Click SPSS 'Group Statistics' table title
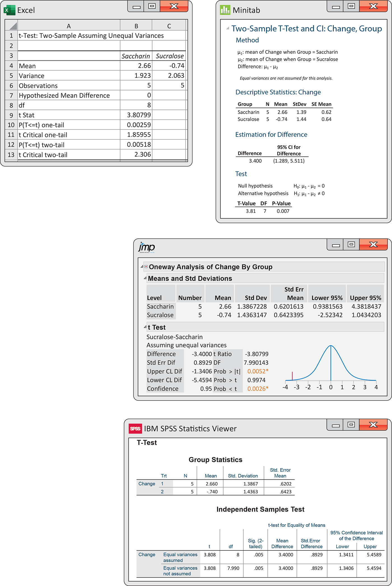Image resolution: width=392 pixels, height=586 pixels. pyautogui.click(x=215, y=460)
